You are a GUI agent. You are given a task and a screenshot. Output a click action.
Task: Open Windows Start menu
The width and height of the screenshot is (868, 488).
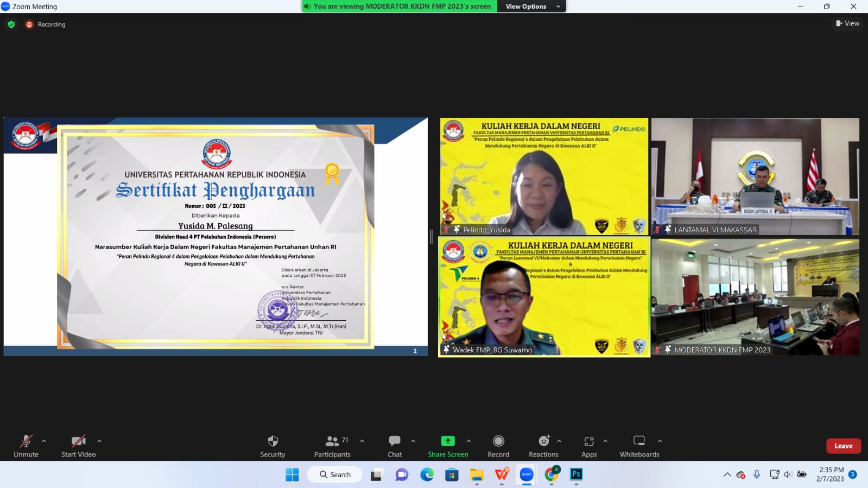(292, 475)
